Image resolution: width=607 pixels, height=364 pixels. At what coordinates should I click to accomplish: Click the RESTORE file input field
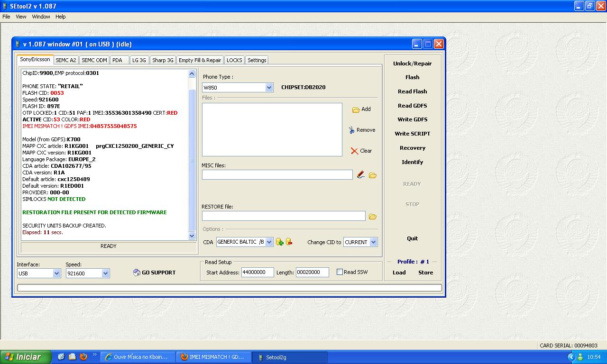284,216
